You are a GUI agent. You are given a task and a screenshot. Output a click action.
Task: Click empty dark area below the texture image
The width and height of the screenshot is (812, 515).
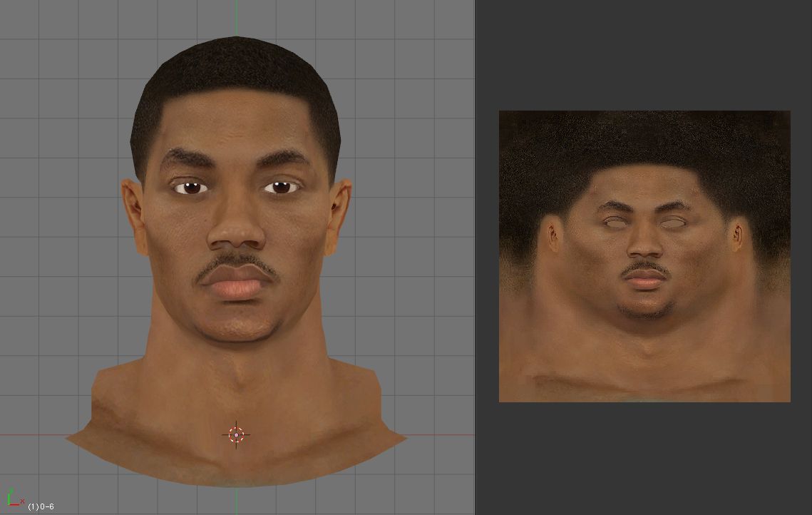point(644,457)
